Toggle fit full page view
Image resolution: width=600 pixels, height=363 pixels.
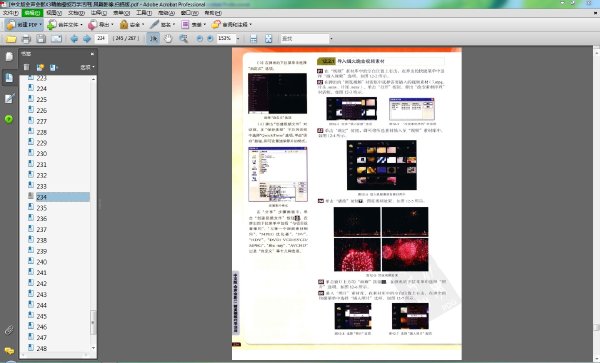(x=268, y=39)
